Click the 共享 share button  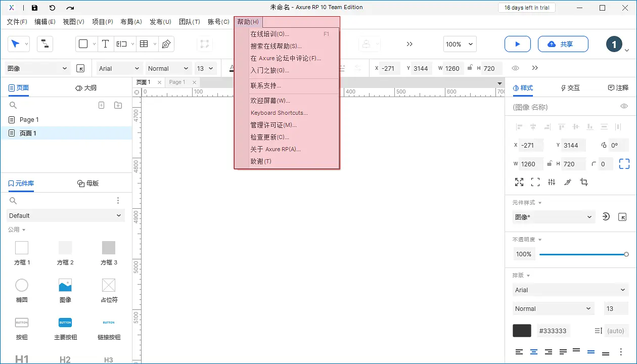click(563, 44)
